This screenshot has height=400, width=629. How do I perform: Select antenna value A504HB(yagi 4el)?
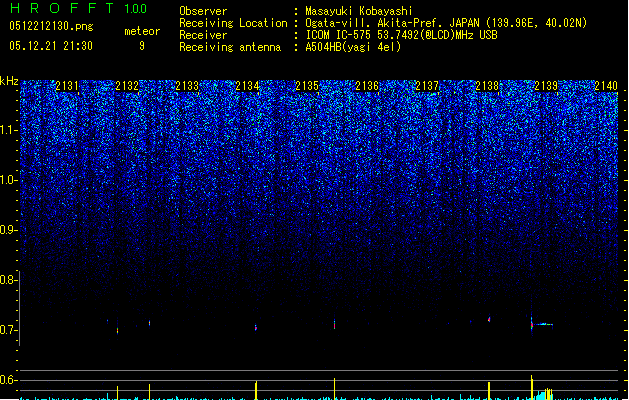pyautogui.click(x=353, y=47)
